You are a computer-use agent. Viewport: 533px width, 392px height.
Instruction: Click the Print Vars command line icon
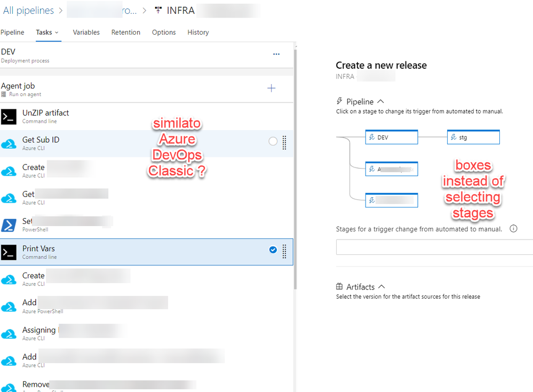[9, 252]
